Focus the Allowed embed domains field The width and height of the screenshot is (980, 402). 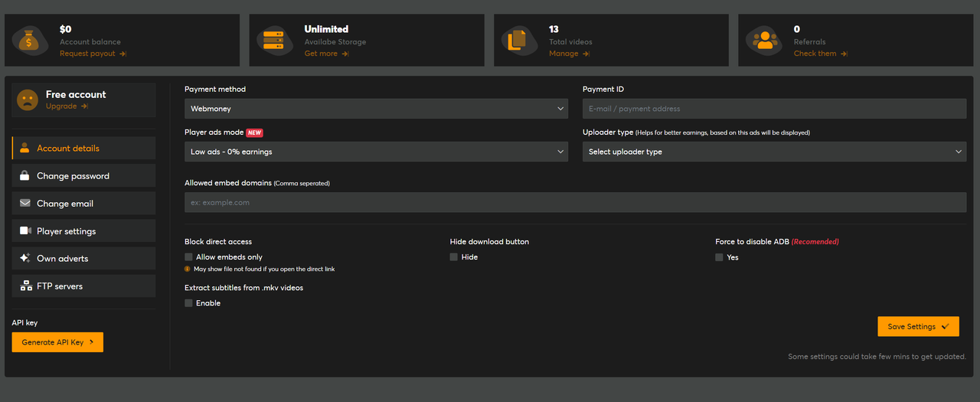575,202
